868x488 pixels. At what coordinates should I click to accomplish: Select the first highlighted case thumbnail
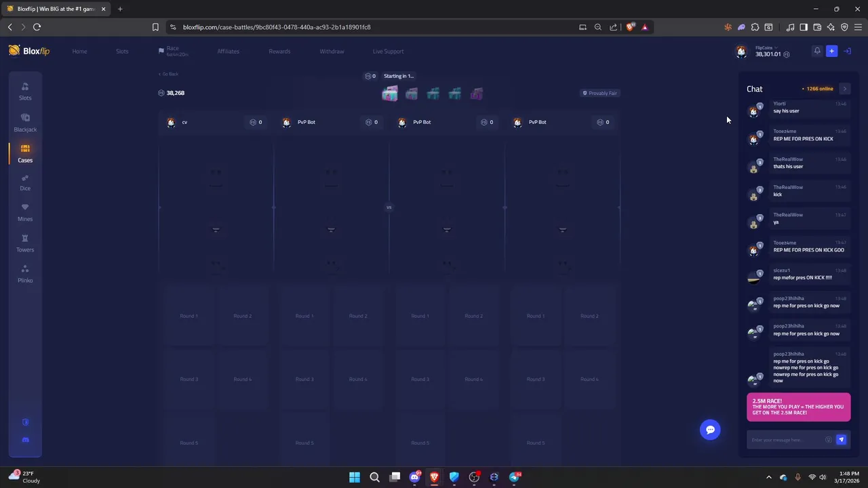click(390, 94)
